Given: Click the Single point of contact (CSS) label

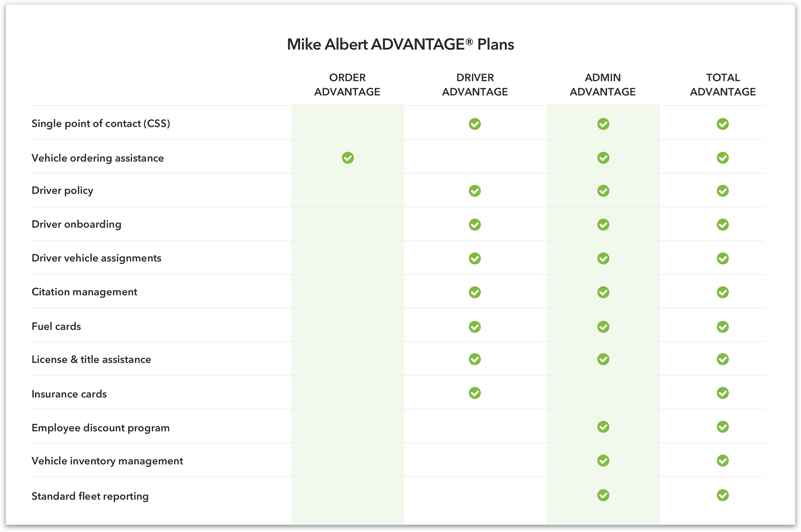Looking at the screenshot, I should pyautogui.click(x=101, y=123).
